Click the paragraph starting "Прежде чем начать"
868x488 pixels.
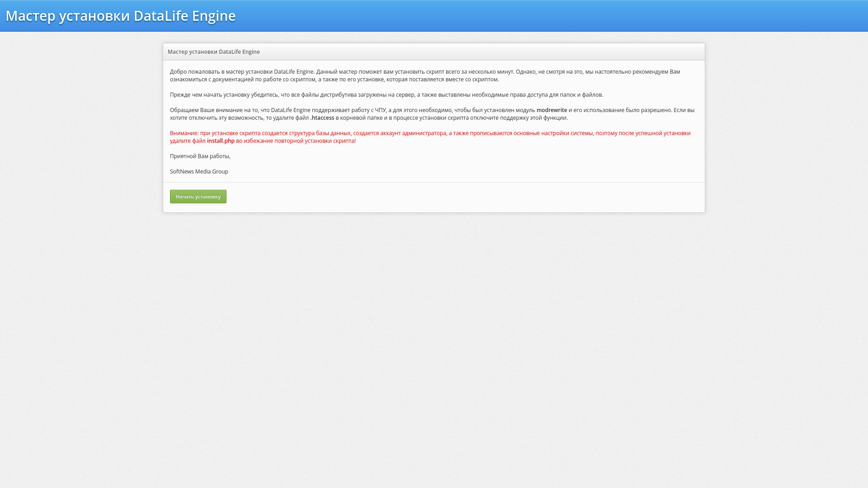click(387, 95)
